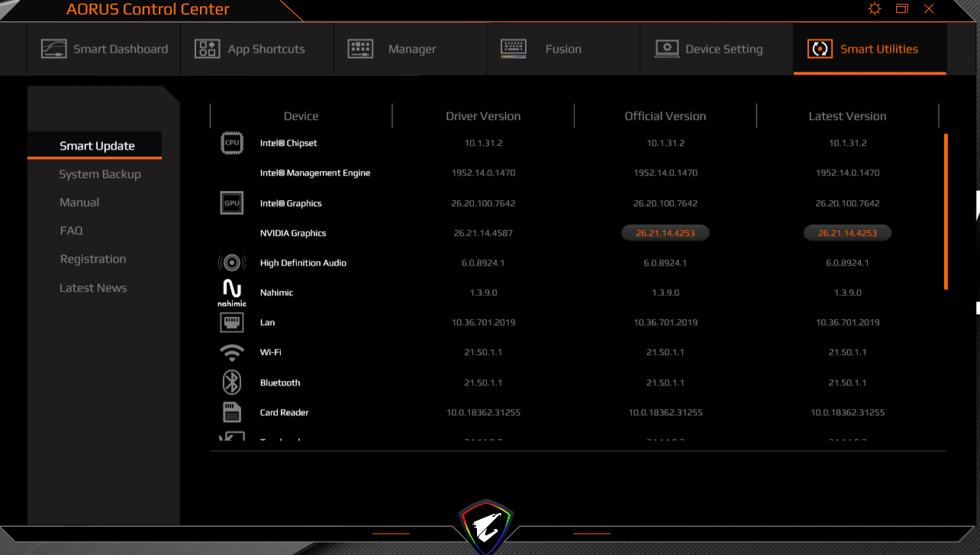Open the Device Setting tab

pos(709,49)
